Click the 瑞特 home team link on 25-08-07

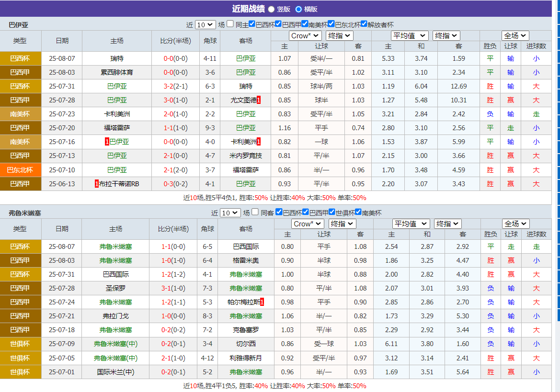click(x=116, y=58)
